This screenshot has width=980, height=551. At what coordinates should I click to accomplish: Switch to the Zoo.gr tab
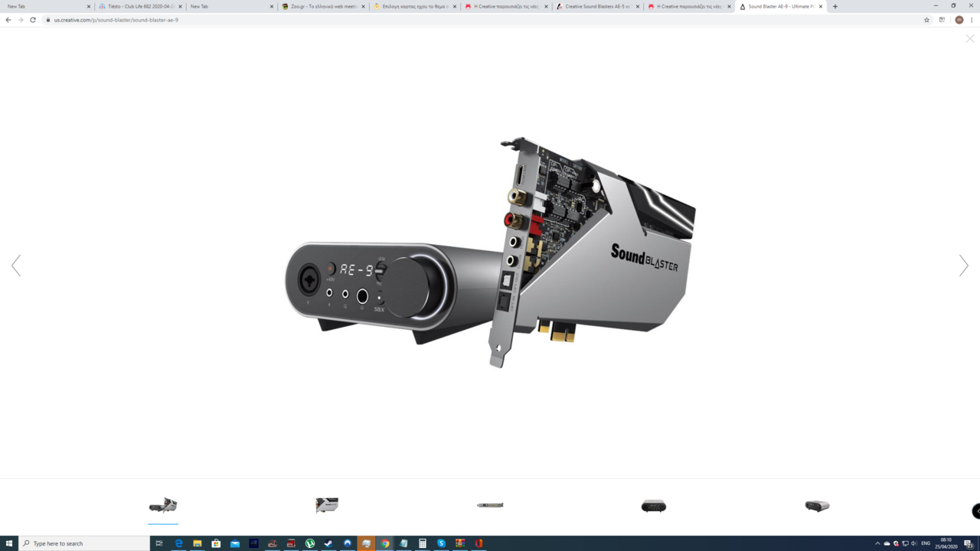tap(323, 6)
